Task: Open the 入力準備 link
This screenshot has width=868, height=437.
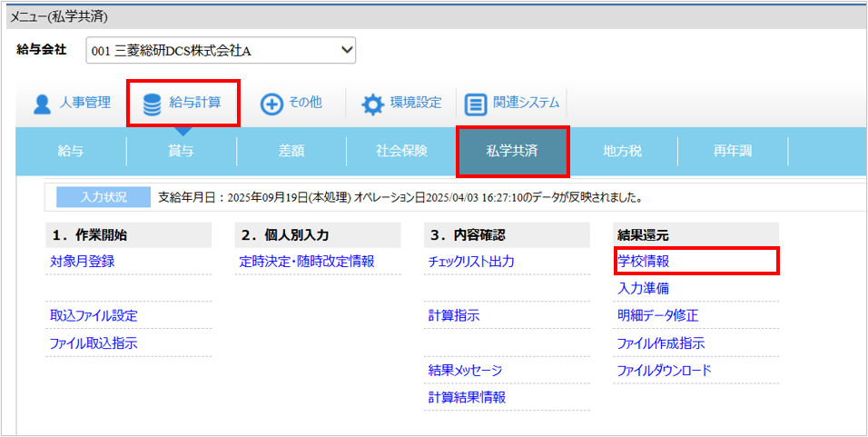Action: pos(643,289)
